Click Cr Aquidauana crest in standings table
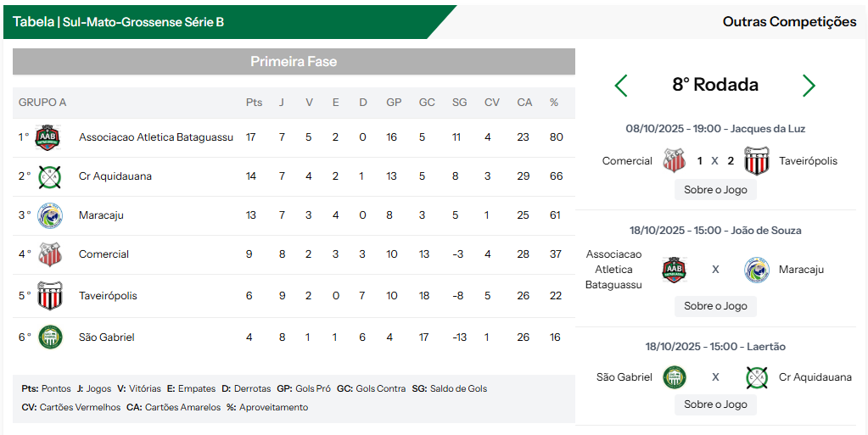Image resolution: width=868 pixels, height=435 pixels. coord(50,176)
